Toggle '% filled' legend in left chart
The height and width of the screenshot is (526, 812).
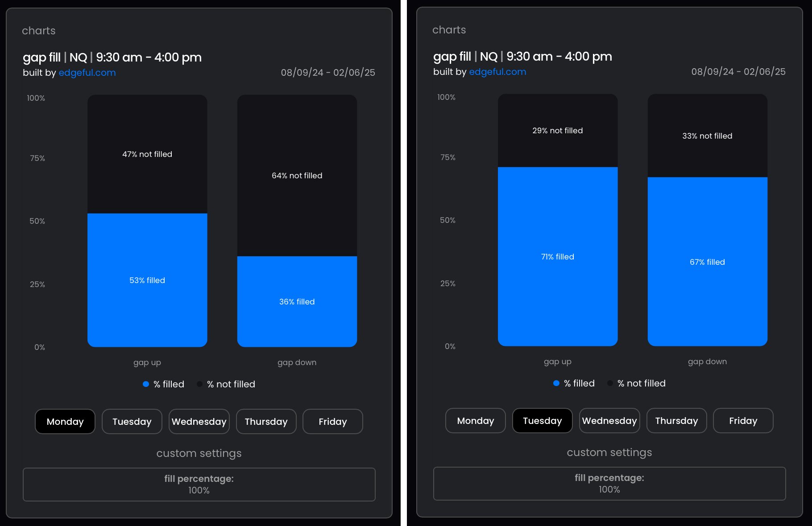(163, 384)
